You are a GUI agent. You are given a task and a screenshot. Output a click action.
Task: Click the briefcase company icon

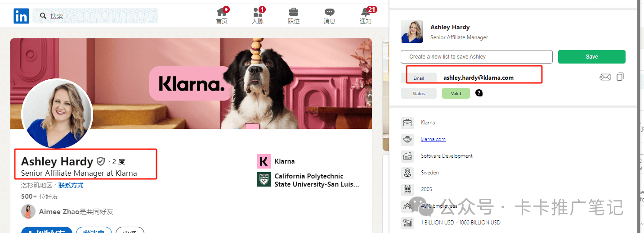click(x=408, y=123)
